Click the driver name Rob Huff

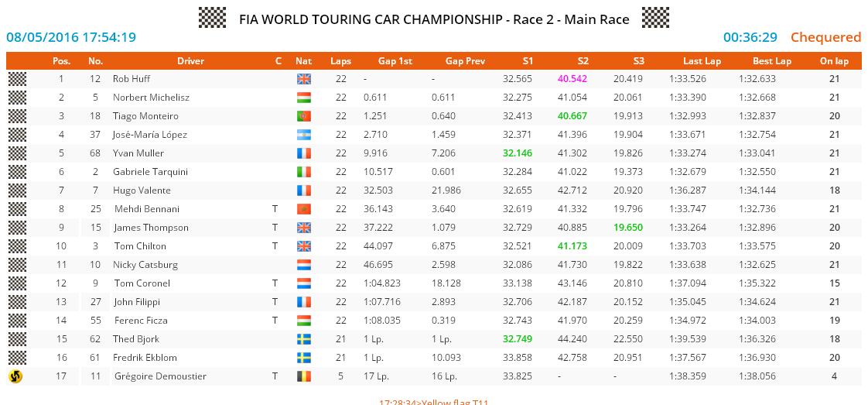[132, 79]
